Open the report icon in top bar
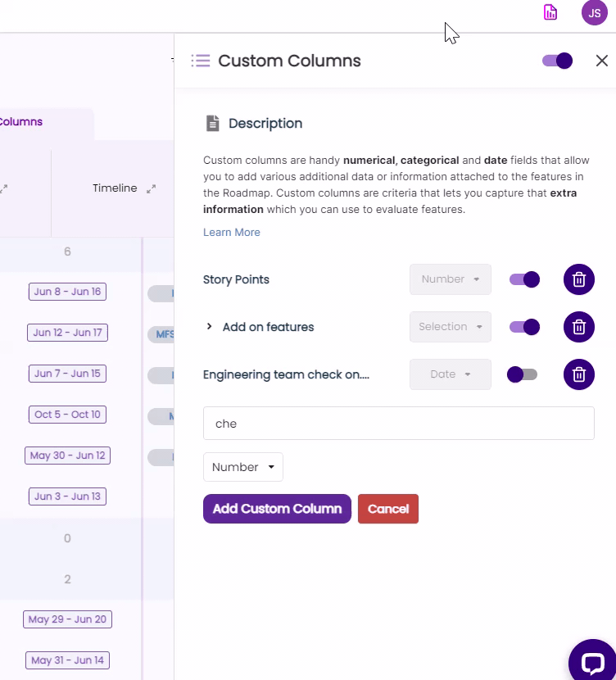 (x=550, y=12)
